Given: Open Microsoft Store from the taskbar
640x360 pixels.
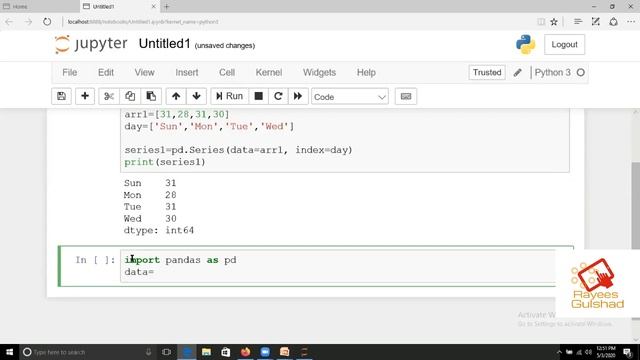Looking at the screenshot, I should [226, 352].
